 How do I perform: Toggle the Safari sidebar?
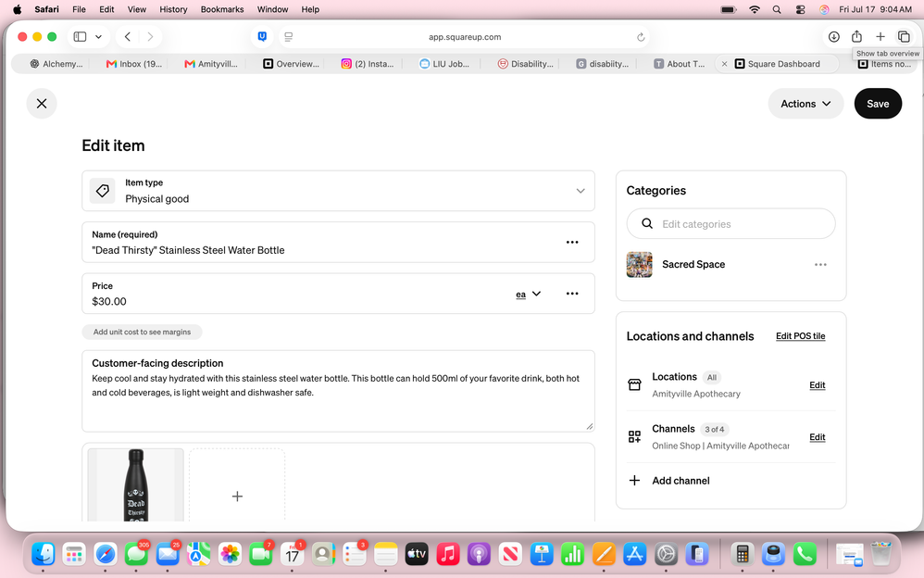click(x=81, y=36)
